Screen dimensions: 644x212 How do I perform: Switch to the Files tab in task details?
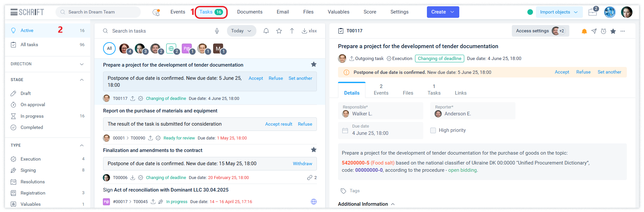pos(408,93)
